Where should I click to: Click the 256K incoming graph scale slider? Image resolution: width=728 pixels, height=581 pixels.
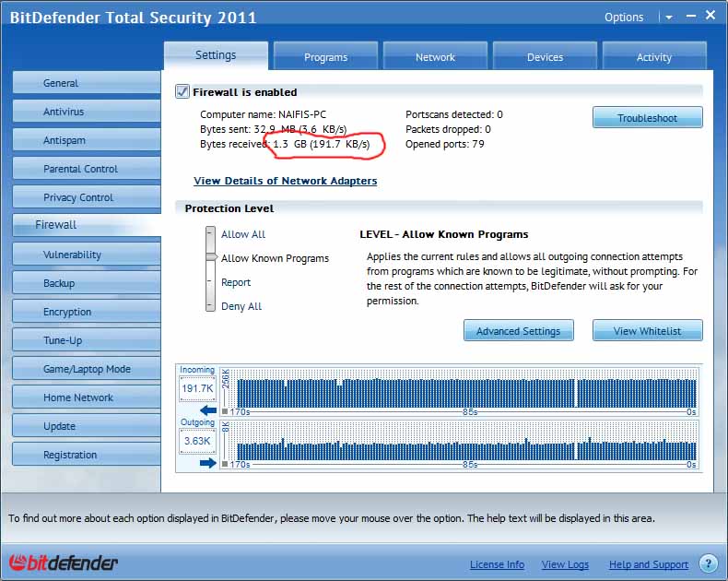pos(225,411)
